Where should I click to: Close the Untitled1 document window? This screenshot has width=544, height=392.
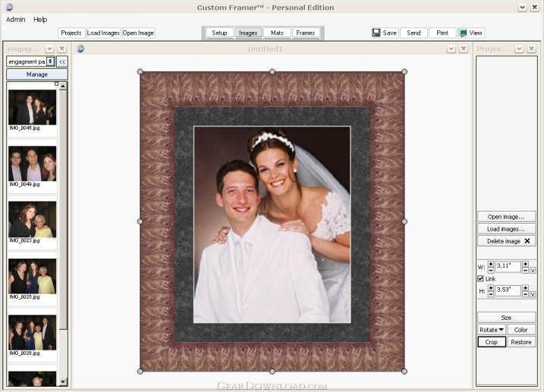[x=463, y=49]
